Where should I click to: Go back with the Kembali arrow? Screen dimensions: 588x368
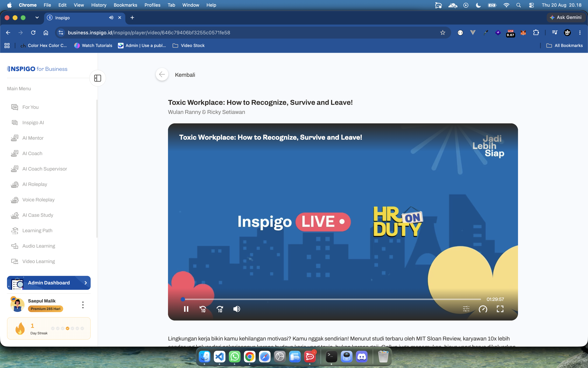click(162, 74)
